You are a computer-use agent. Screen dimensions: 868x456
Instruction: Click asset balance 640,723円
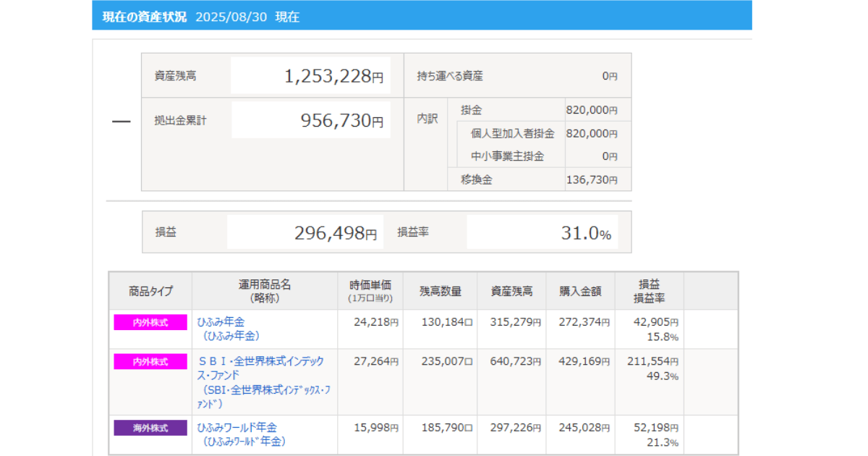[516, 361]
